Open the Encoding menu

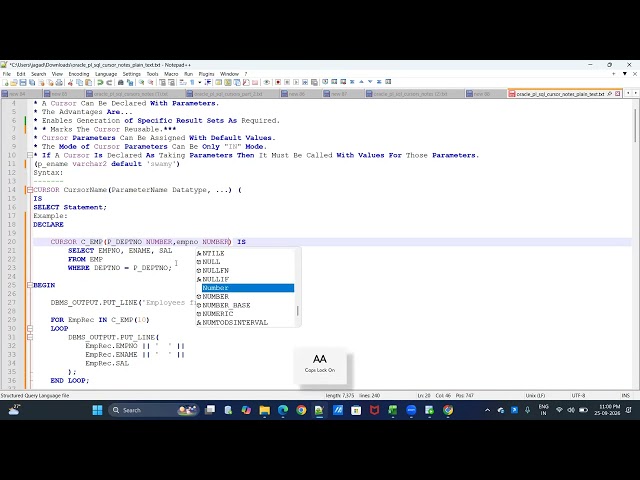79,74
